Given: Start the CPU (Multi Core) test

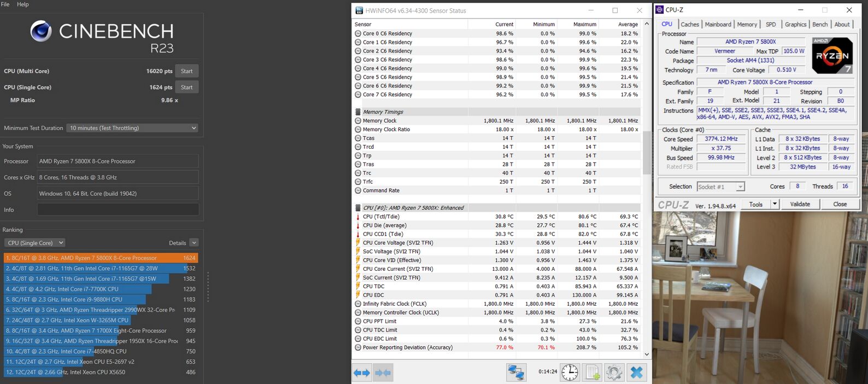Looking at the screenshot, I should tap(187, 71).
